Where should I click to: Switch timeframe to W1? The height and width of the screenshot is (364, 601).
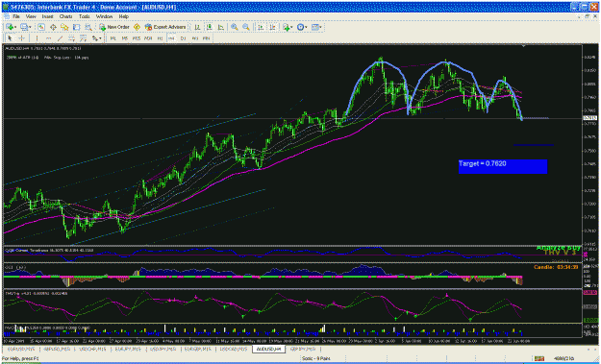(194, 38)
